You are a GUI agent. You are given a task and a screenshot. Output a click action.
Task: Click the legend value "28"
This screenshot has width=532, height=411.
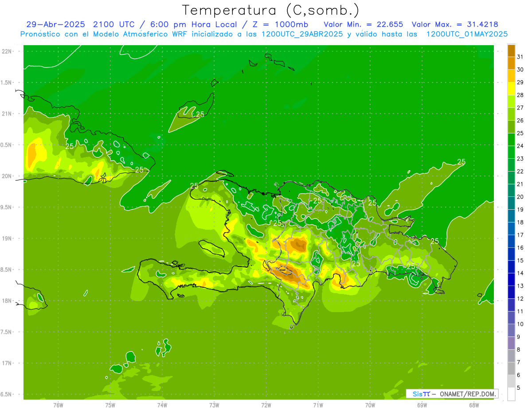point(520,95)
